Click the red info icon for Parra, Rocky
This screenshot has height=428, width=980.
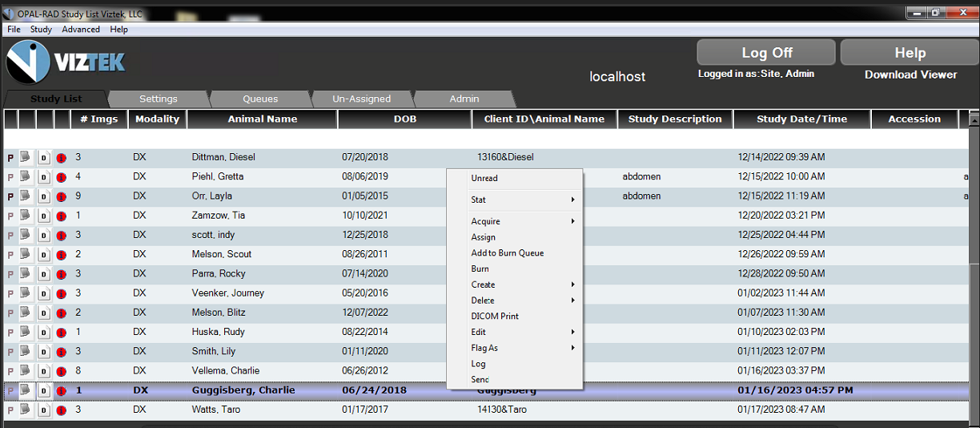pos(62,274)
